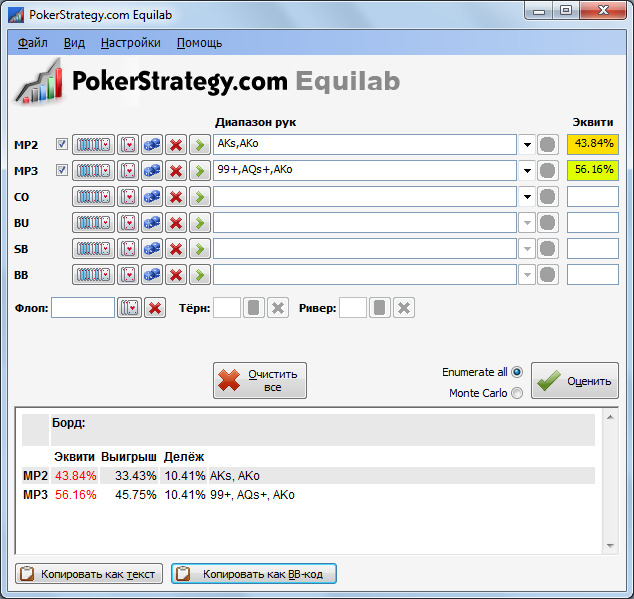
Task: Click MP2 yellow equity box 43.84%
Action: tap(593, 144)
